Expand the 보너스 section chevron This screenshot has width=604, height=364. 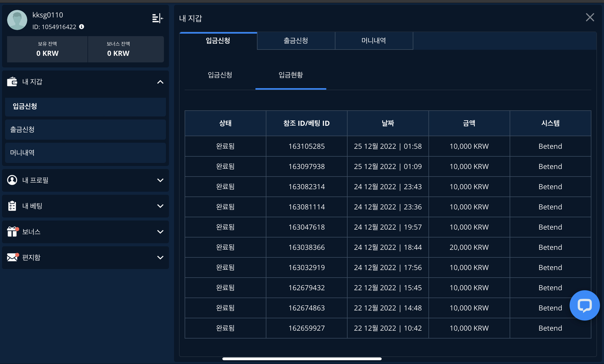coord(160,232)
